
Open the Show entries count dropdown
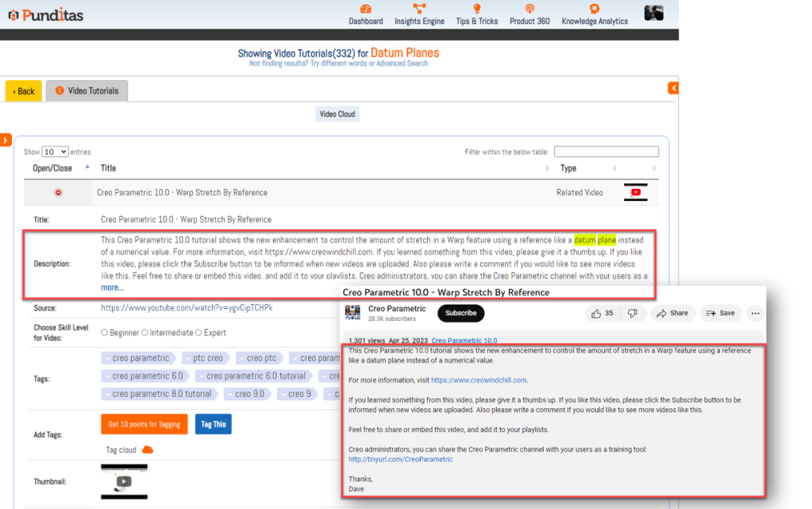coord(55,152)
